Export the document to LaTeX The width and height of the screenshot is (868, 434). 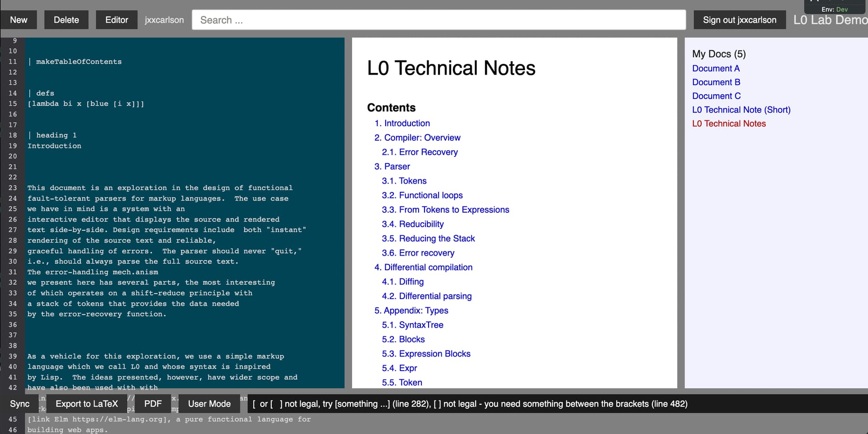[x=87, y=404]
